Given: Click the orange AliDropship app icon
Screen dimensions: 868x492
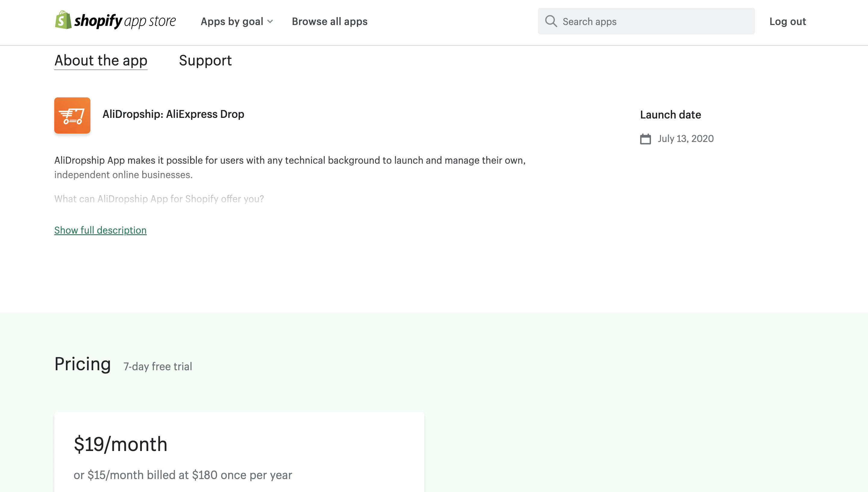Looking at the screenshot, I should (x=72, y=115).
